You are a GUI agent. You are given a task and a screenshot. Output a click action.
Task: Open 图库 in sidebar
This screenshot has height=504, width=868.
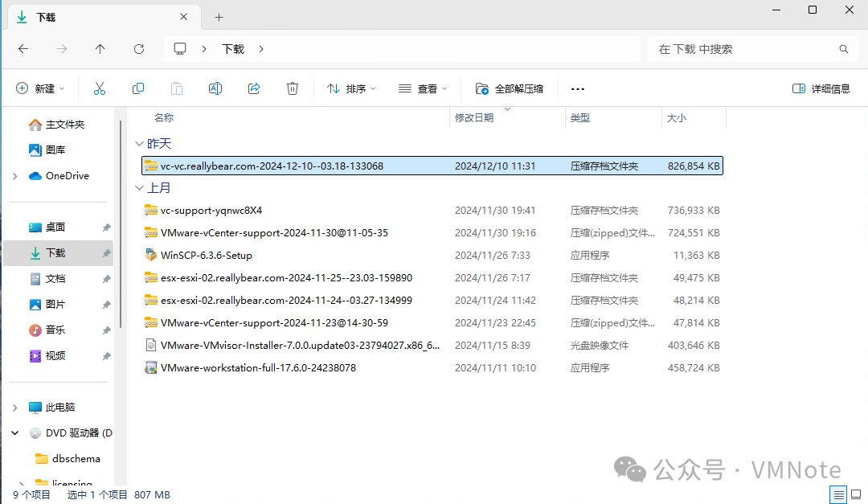(47, 150)
